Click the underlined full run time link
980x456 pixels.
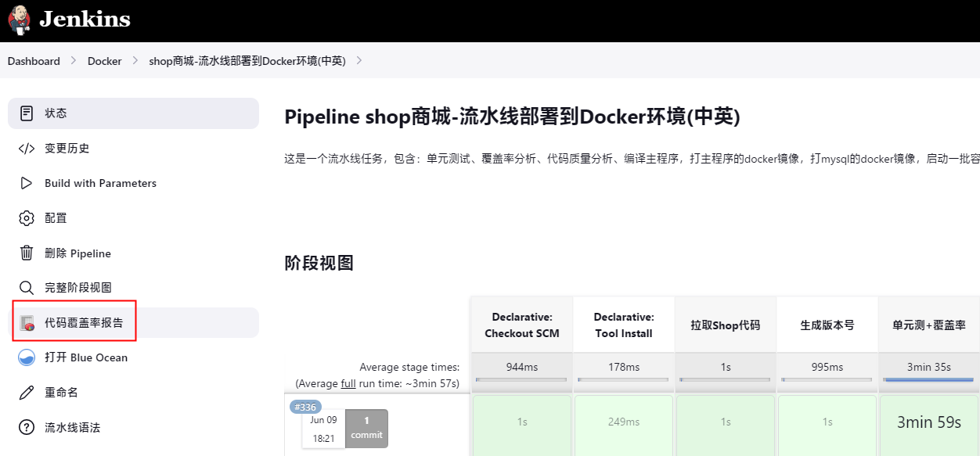coord(349,383)
